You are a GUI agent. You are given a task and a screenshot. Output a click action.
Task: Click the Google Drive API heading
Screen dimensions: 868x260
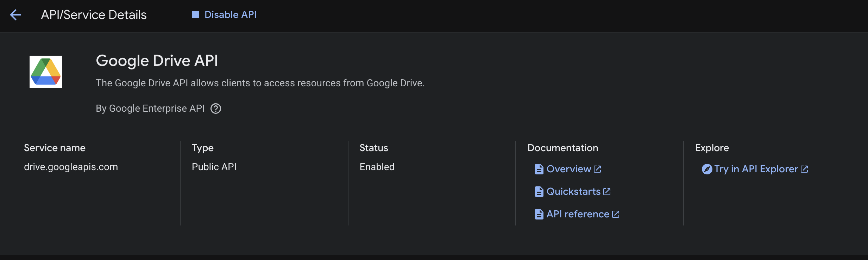click(x=157, y=61)
